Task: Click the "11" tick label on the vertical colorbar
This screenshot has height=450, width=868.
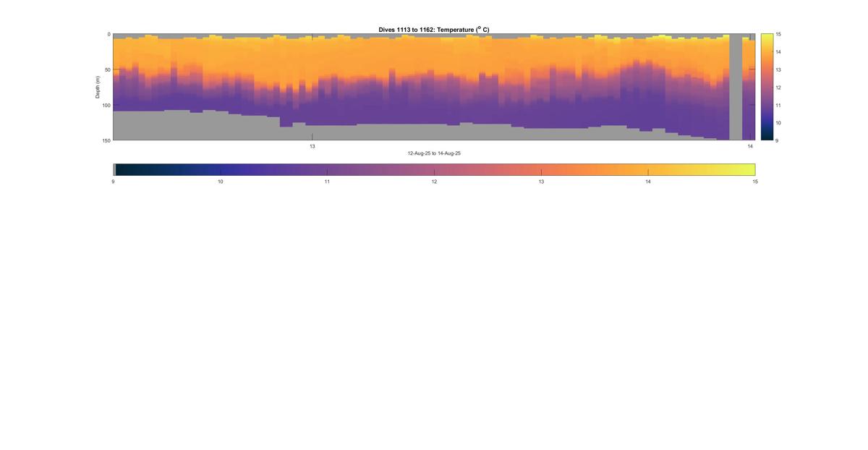Action: coord(777,106)
